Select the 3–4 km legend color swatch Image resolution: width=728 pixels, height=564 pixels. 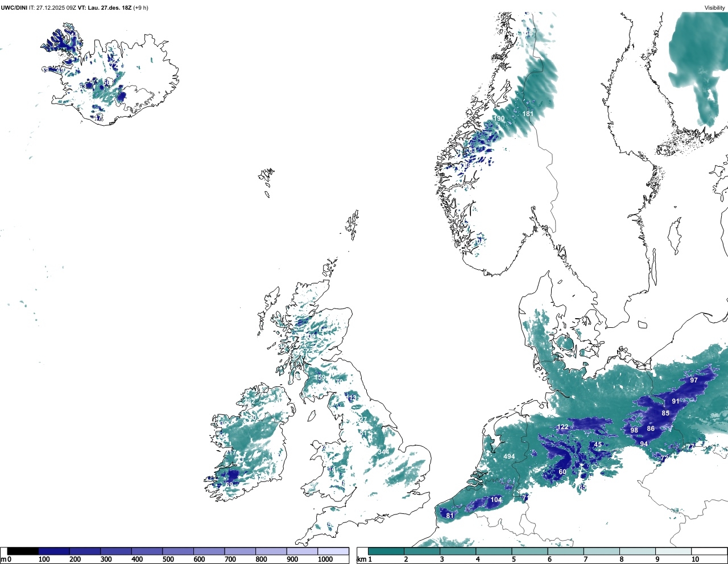(458, 551)
